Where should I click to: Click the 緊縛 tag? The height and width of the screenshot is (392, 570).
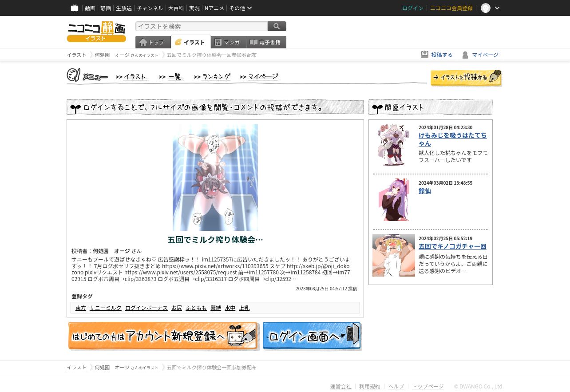216,308
